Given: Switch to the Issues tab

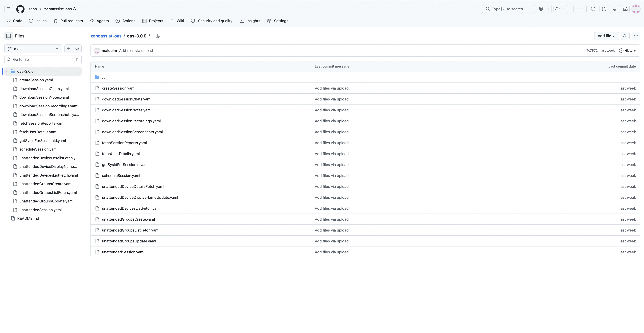Looking at the screenshot, I should coord(38,21).
